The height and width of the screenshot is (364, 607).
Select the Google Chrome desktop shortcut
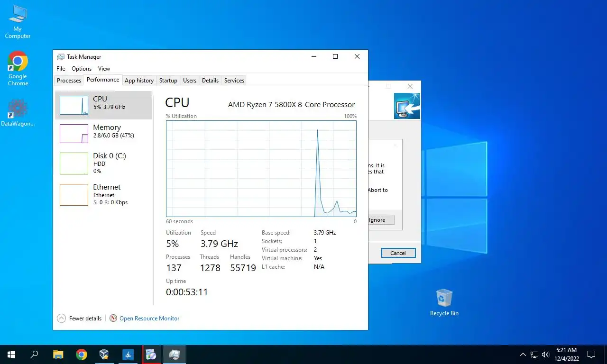[x=18, y=69]
